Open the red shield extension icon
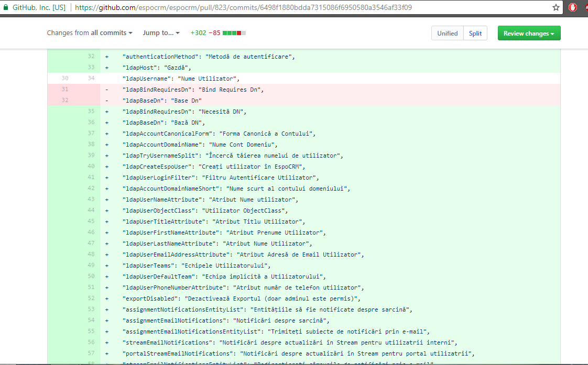588x365 pixels. click(573, 7)
